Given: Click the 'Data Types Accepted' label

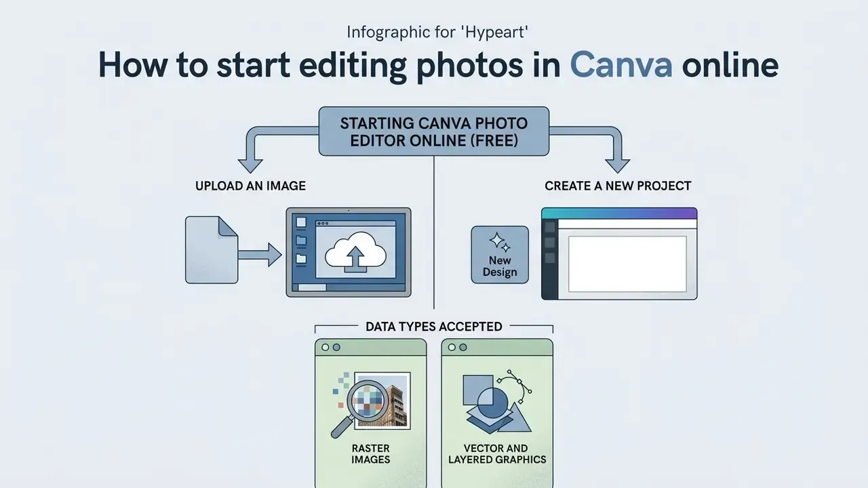Looking at the screenshot, I should (x=434, y=327).
